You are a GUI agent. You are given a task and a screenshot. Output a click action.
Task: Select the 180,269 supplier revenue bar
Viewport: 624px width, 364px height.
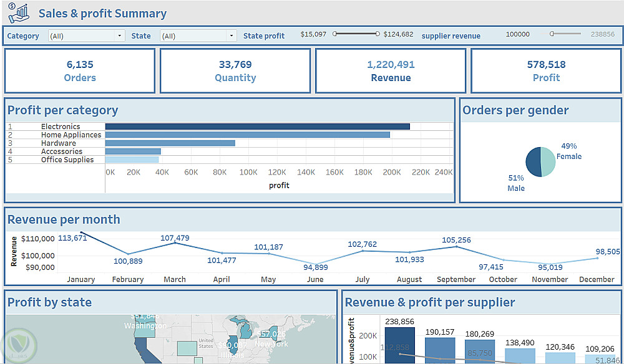480,352
